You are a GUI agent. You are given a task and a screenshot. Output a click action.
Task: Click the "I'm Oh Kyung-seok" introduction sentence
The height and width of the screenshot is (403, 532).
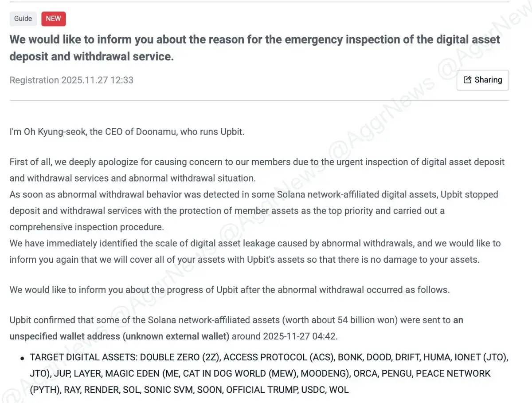click(x=127, y=132)
